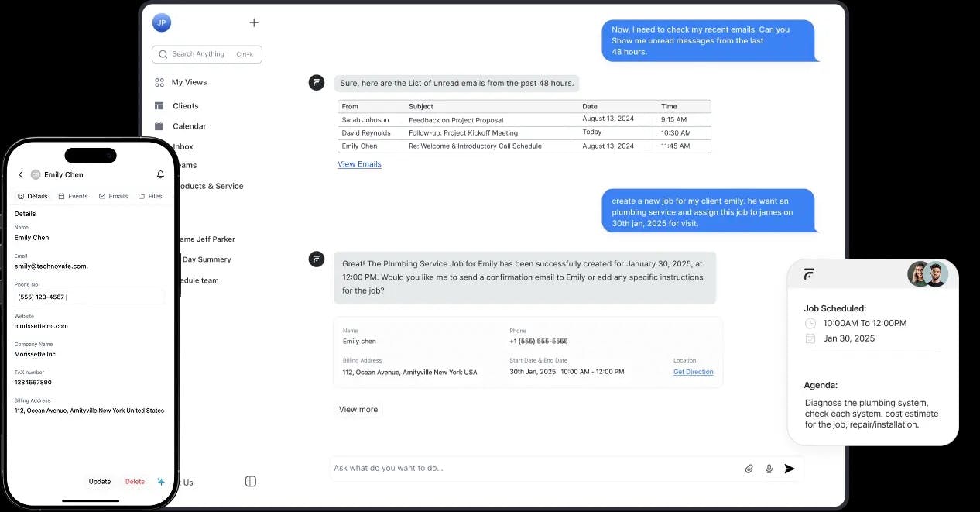Tap the back arrow on phone
The height and width of the screenshot is (512, 980).
[21, 175]
